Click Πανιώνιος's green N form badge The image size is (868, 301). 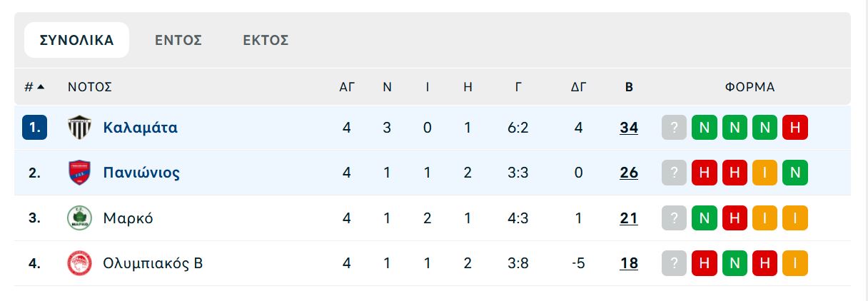coord(795,173)
